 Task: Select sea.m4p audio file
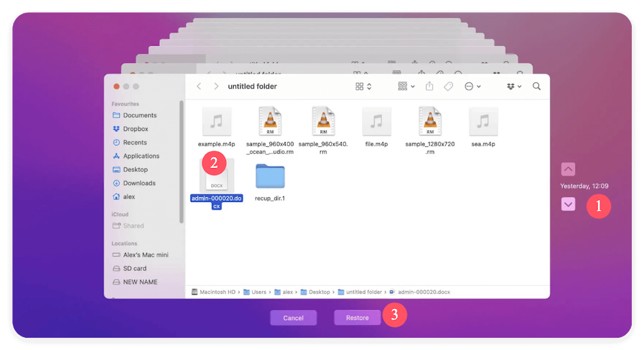click(x=483, y=127)
